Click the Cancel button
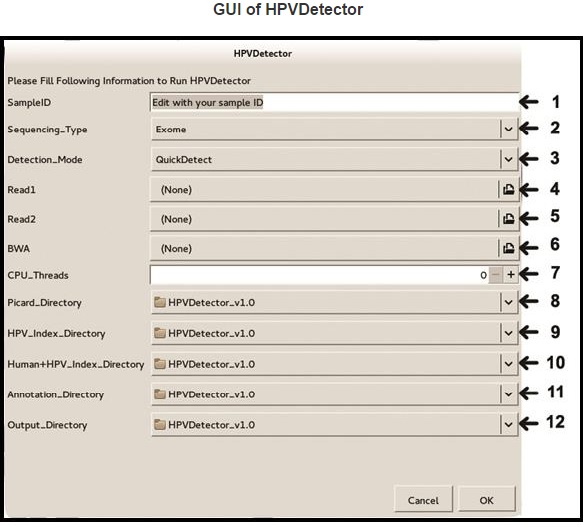586x527 pixels. coord(423,500)
